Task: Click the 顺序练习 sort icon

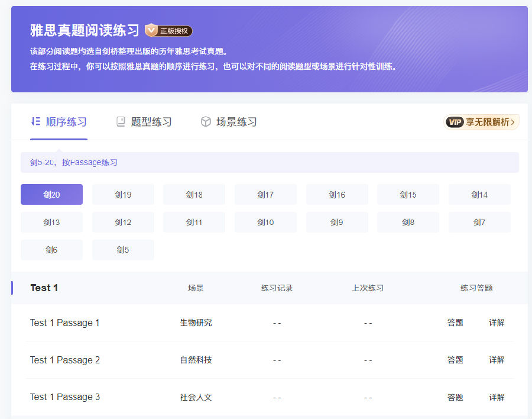Action: point(35,122)
